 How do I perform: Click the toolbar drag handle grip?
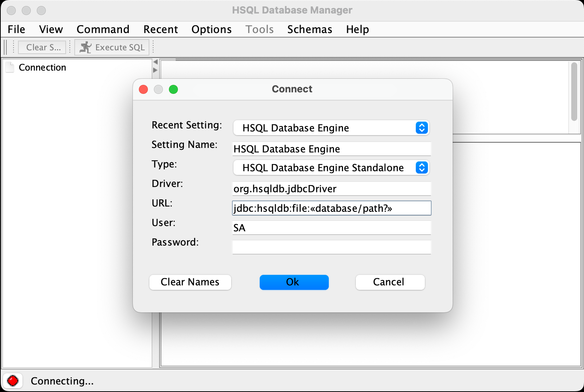6,47
